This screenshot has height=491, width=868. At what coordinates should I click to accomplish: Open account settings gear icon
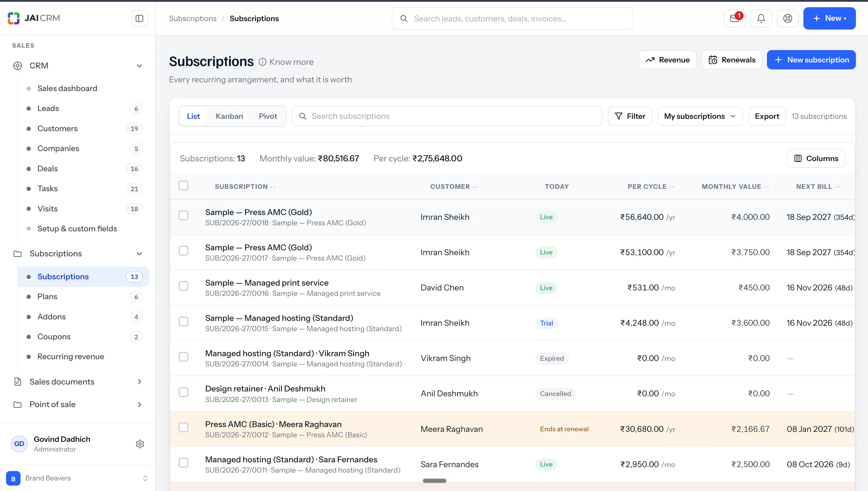pos(140,444)
